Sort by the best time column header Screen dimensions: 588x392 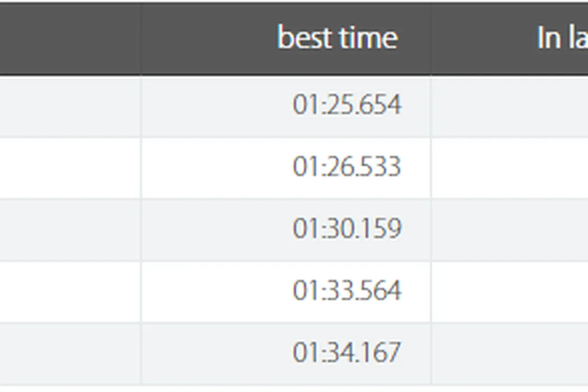[x=337, y=38]
